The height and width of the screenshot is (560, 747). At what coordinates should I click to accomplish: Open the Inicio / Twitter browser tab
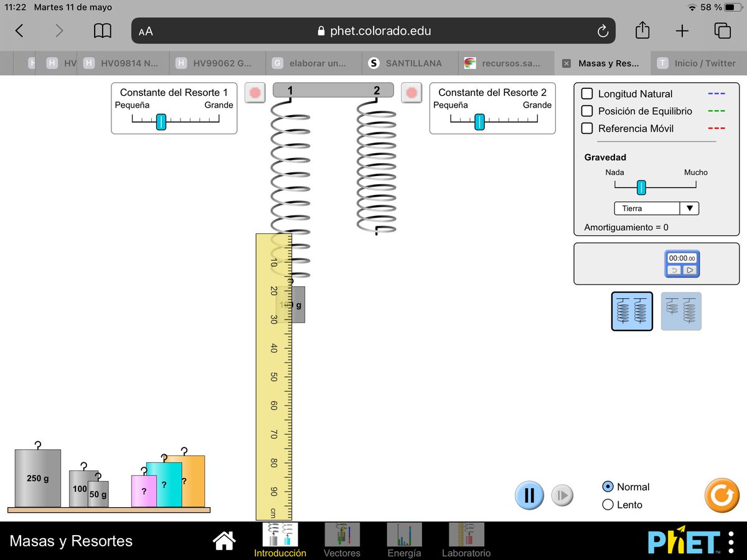click(698, 63)
